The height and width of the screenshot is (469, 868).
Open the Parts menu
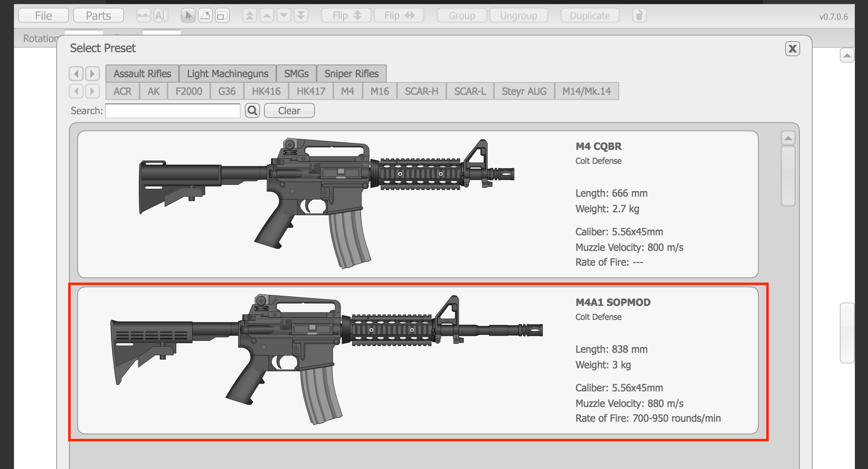99,16
